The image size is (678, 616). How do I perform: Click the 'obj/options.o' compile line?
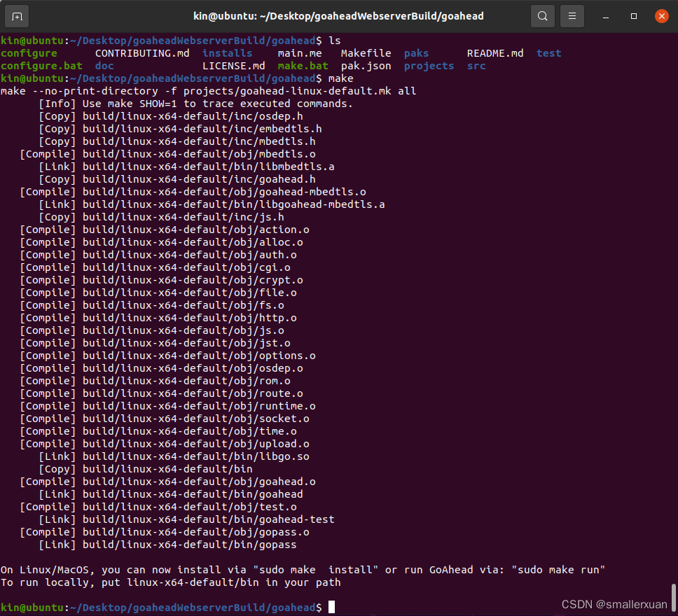pos(168,356)
